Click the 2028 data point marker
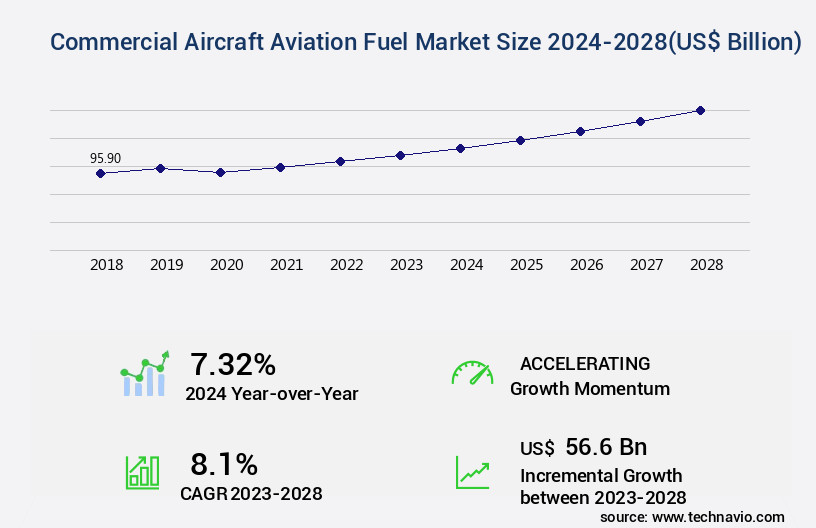 coord(700,110)
